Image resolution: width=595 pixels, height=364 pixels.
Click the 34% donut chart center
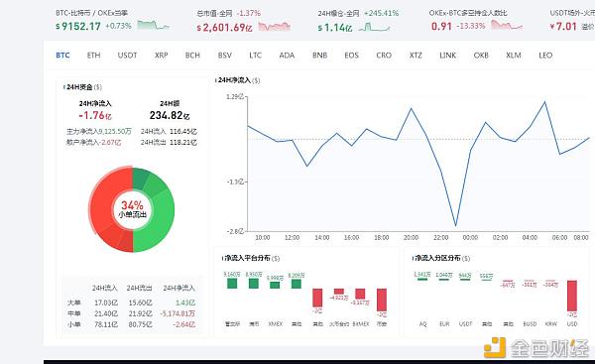133,209
